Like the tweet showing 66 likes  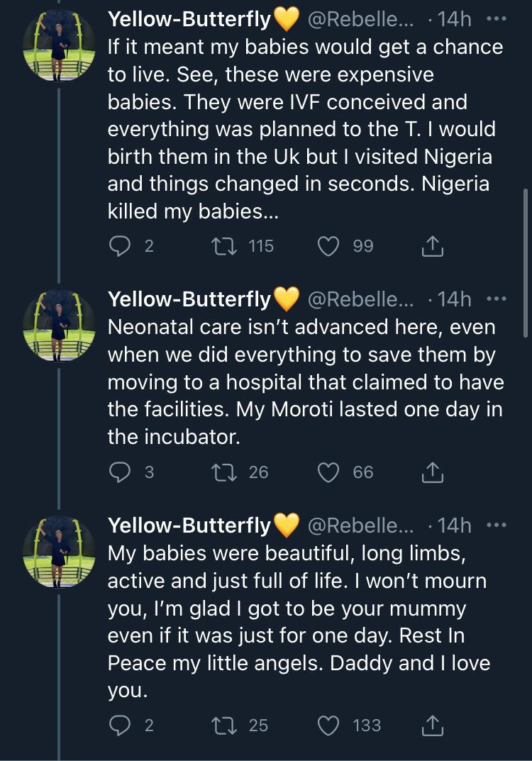click(327, 472)
